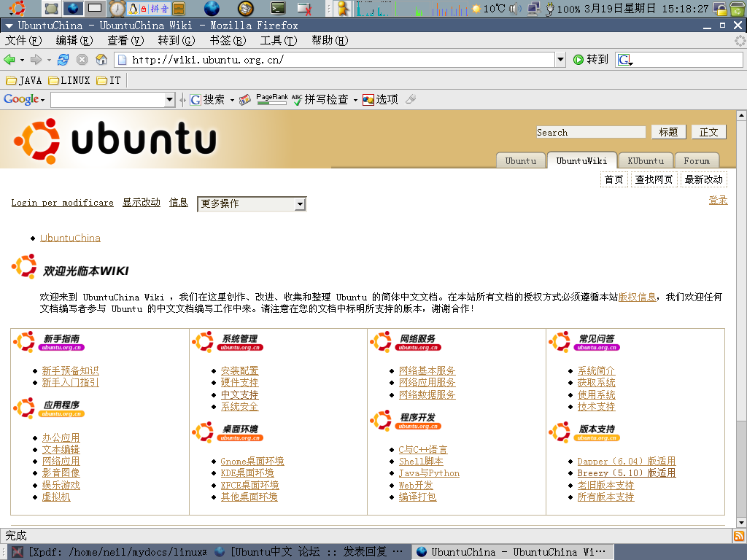Open the 查找网页 navigation link
The height and width of the screenshot is (560, 747).
pyautogui.click(x=654, y=179)
